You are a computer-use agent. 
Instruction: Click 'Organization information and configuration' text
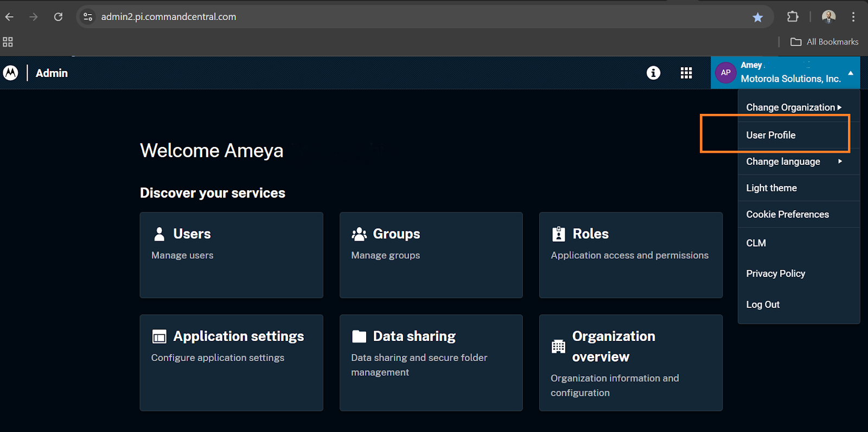point(615,385)
